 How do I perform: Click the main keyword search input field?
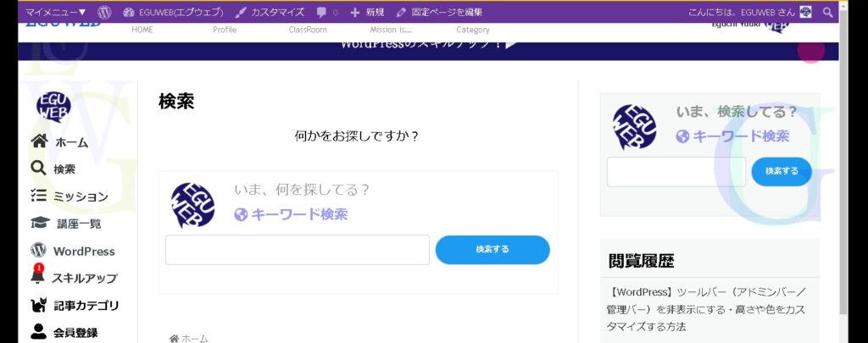pyautogui.click(x=297, y=250)
